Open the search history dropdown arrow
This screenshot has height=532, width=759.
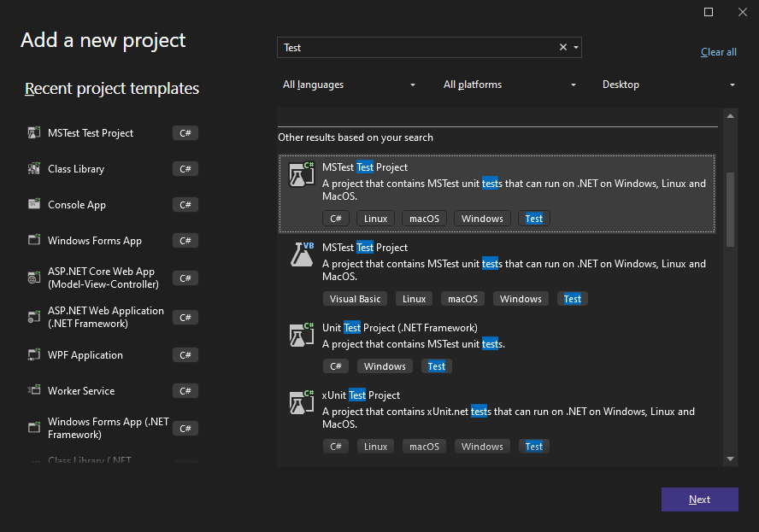(576, 48)
